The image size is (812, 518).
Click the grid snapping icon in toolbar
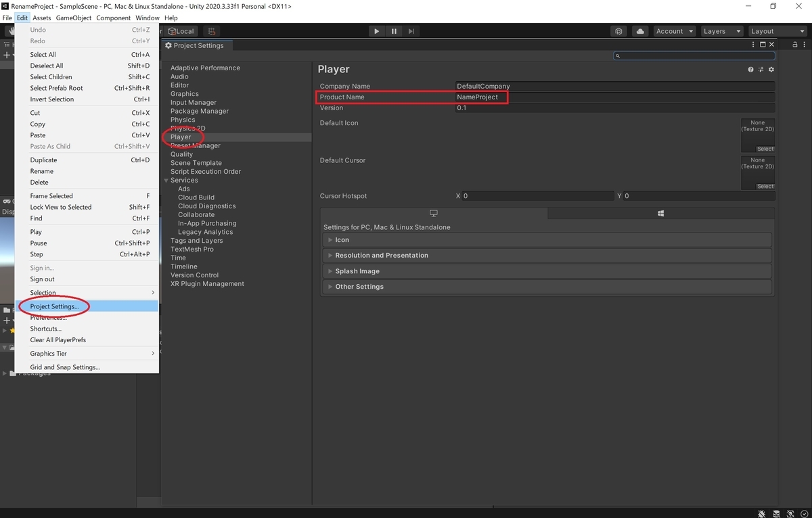coord(211,31)
